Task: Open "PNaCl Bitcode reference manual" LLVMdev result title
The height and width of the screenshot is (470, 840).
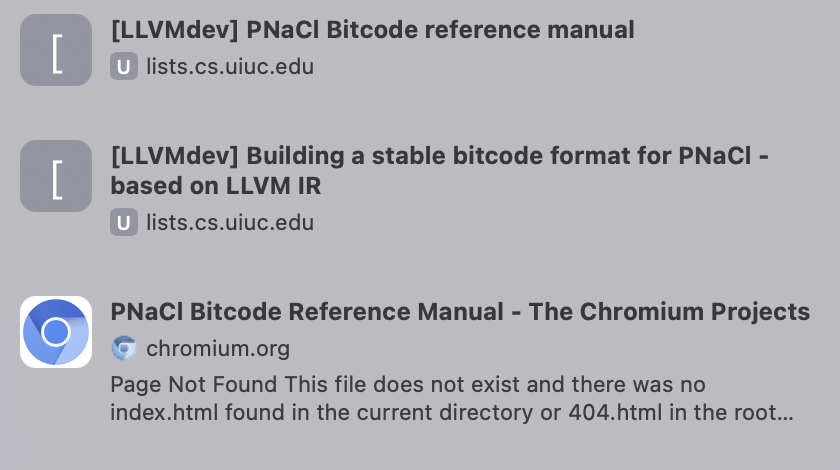Action: [x=372, y=30]
